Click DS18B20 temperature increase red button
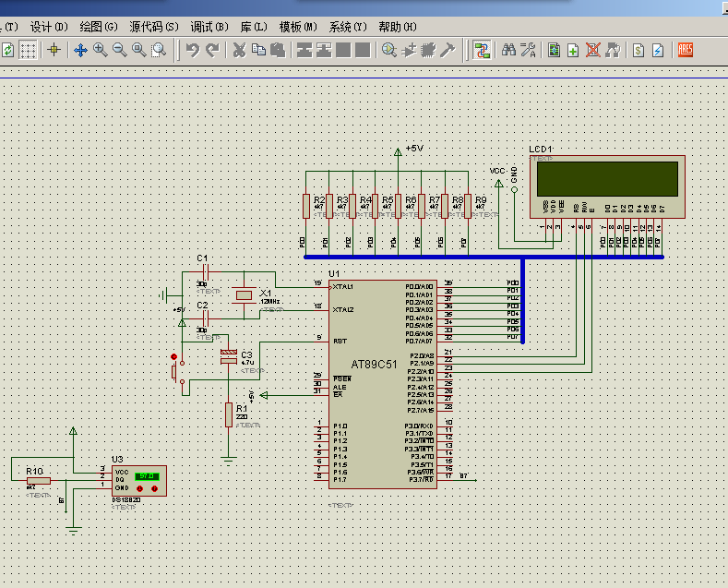Screen dimensions: 728x588 pyautogui.click(x=155, y=488)
